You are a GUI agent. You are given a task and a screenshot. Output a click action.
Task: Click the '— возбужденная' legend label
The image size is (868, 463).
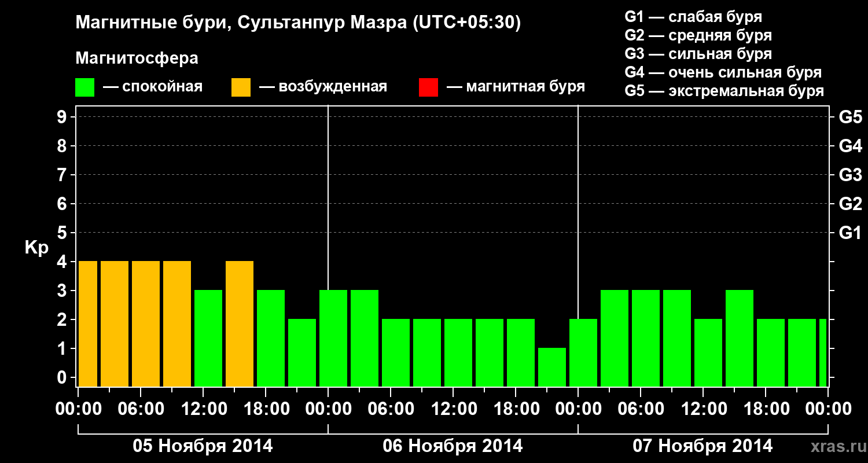[x=323, y=87]
